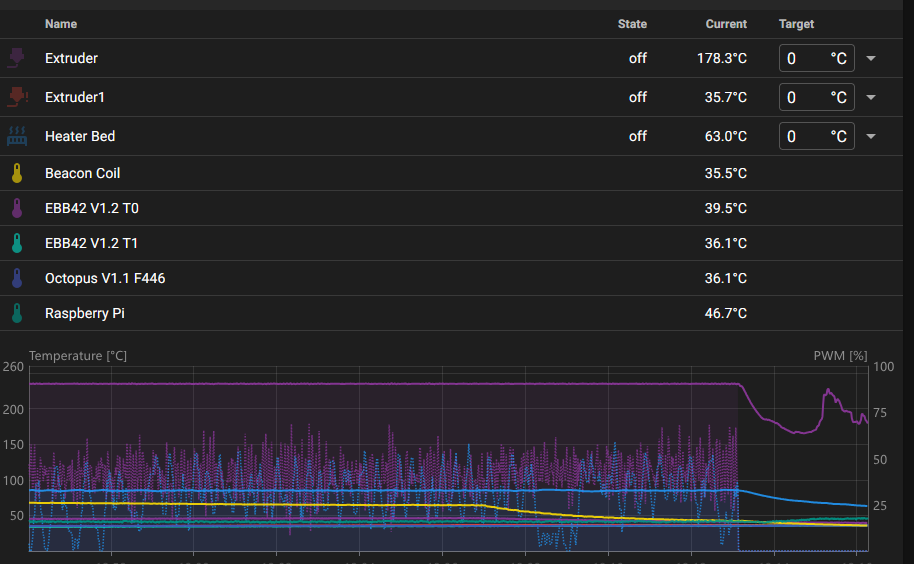The image size is (914, 564).
Task: Click the Extruder1 warning nozzle icon
Action: tap(17, 97)
